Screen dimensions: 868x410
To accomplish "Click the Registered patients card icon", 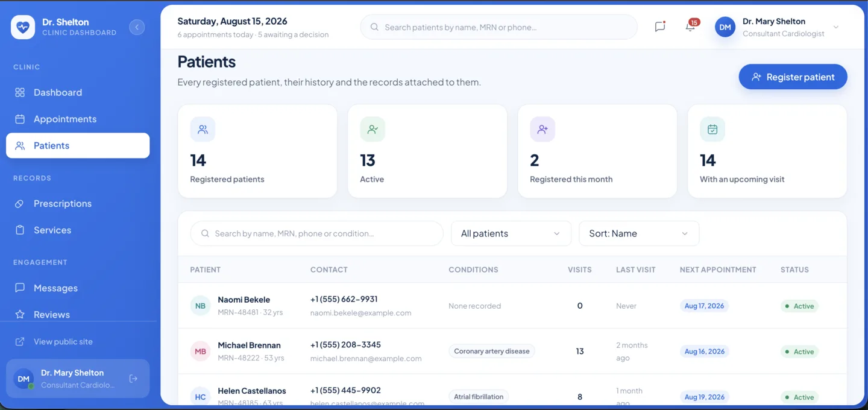I will [203, 129].
